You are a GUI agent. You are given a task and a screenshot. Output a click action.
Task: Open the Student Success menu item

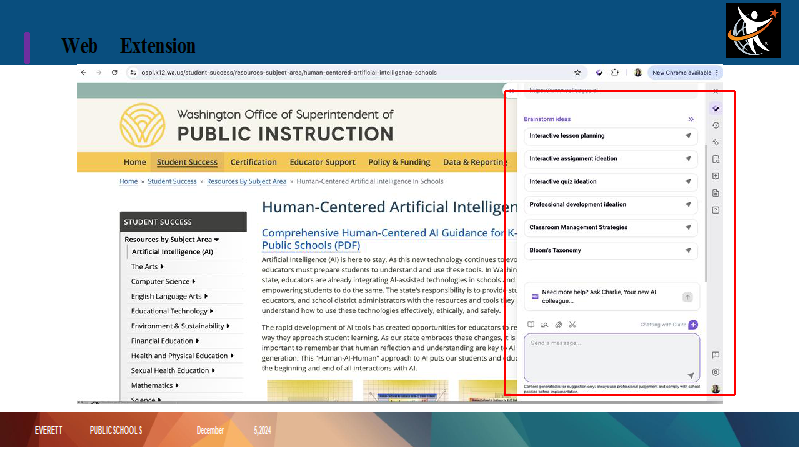(187, 162)
